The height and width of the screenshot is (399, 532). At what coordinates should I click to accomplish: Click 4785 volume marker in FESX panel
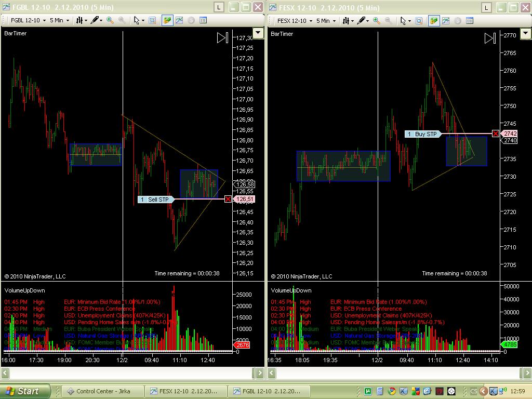509,344
